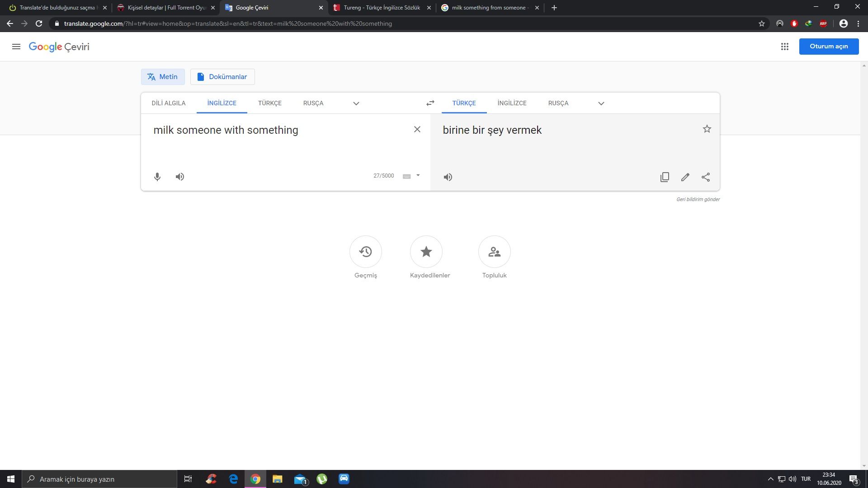Click microphone voice input icon
868x488 pixels.
(x=157, y=177)
